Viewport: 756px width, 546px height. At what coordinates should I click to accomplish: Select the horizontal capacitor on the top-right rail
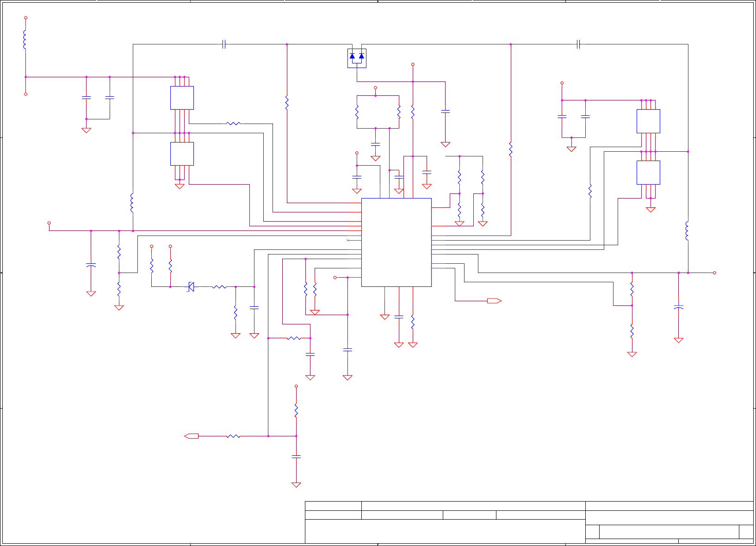[578, 44]
